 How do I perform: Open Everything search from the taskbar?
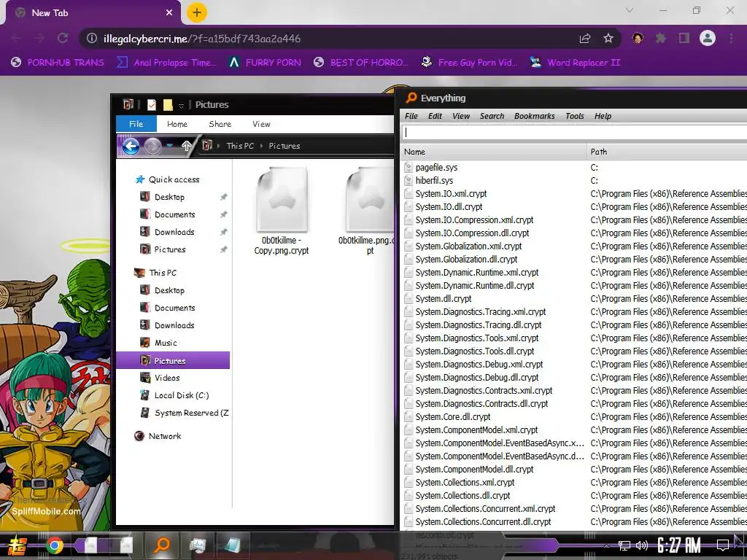click(162, 544)
